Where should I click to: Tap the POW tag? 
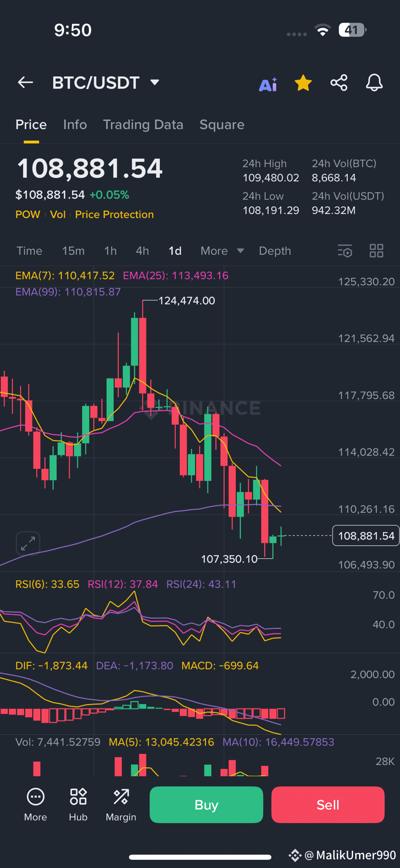click(28, 215)
